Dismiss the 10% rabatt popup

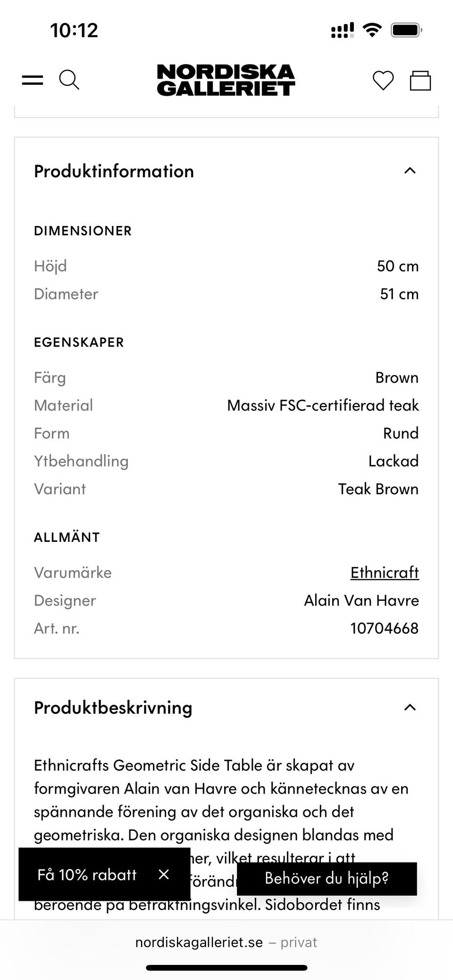coord(164,874)
